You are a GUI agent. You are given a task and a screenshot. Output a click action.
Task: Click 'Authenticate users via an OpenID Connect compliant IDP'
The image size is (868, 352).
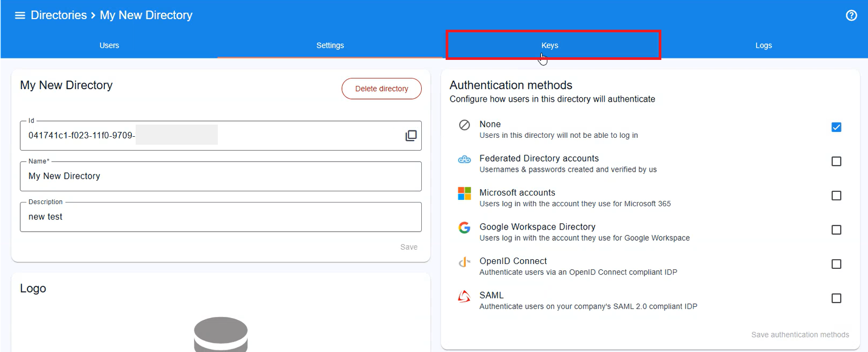pos(578,272)
